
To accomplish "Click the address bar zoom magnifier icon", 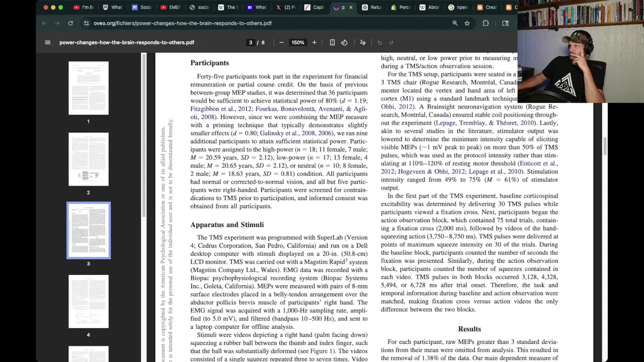I will click(x=455, y=23).
